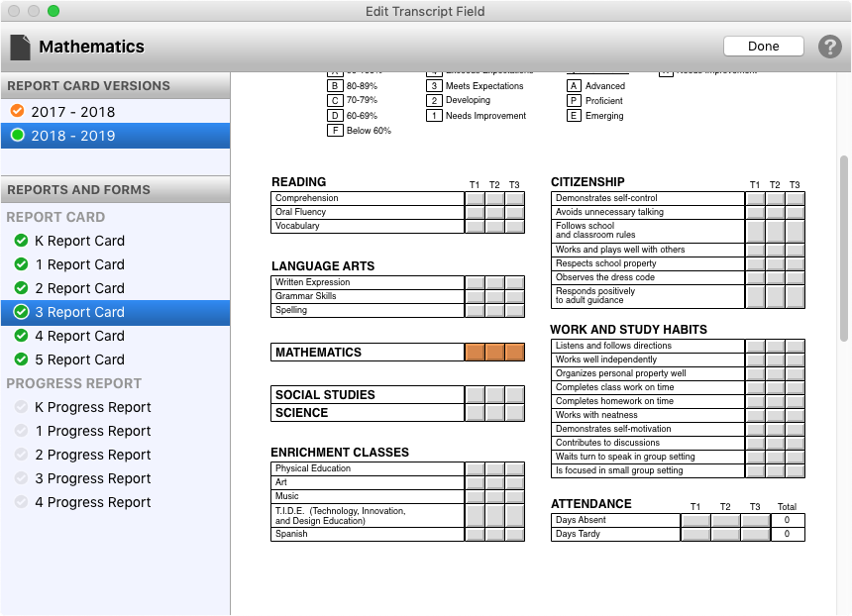The image size is (852, 616).
Task: Toggle the status indicator for 4 Progress Report
Action: (x=21, y=502)
